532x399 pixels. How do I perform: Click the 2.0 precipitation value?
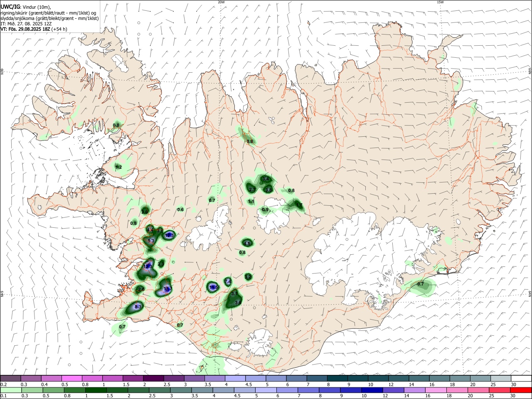(x=145, y=212)
